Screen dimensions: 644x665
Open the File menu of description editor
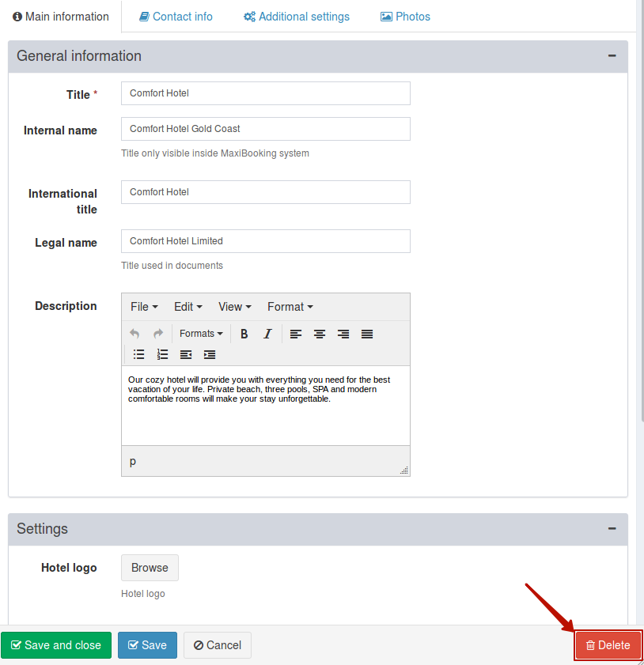click(x=144, y=307)
